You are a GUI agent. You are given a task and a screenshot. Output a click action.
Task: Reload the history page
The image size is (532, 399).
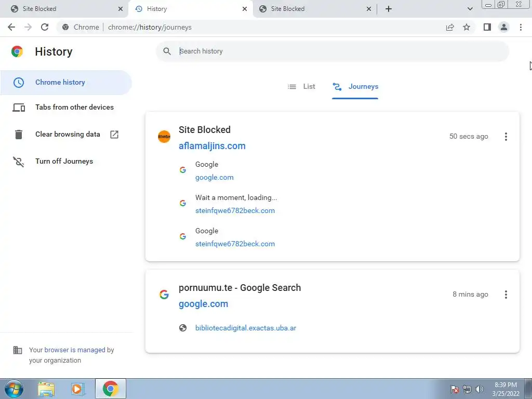click(45, 27)
